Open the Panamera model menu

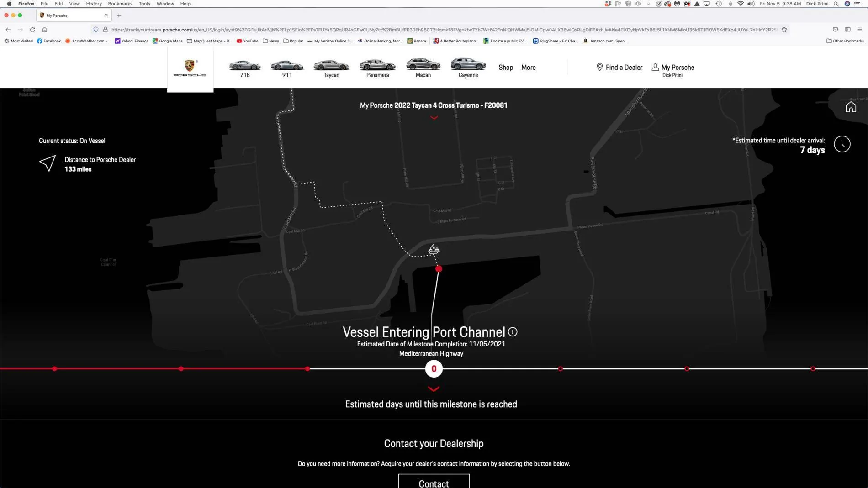coord(377,68)
